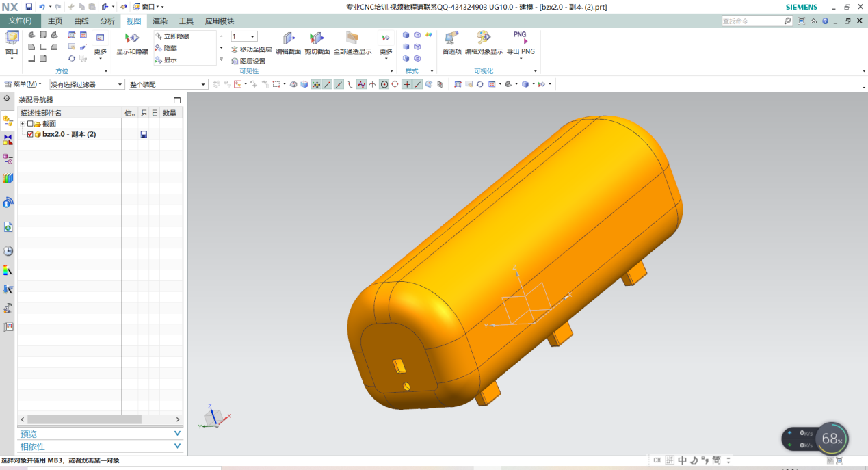Screen dimensions: 868x470
Task: Open the work layer number dropdown
Action: (244, 36)
